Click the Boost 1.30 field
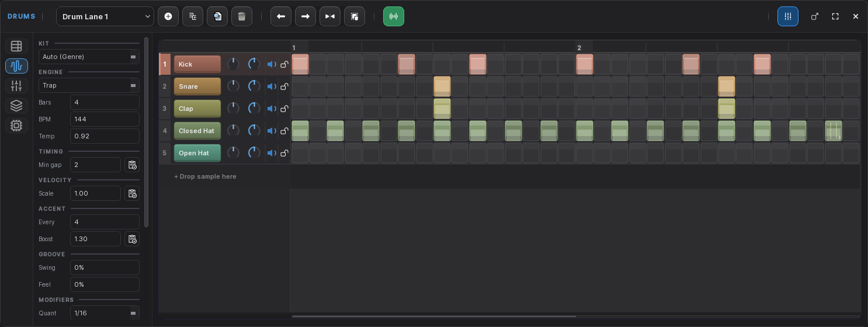868x327 pixels. [x=95, y=239]
